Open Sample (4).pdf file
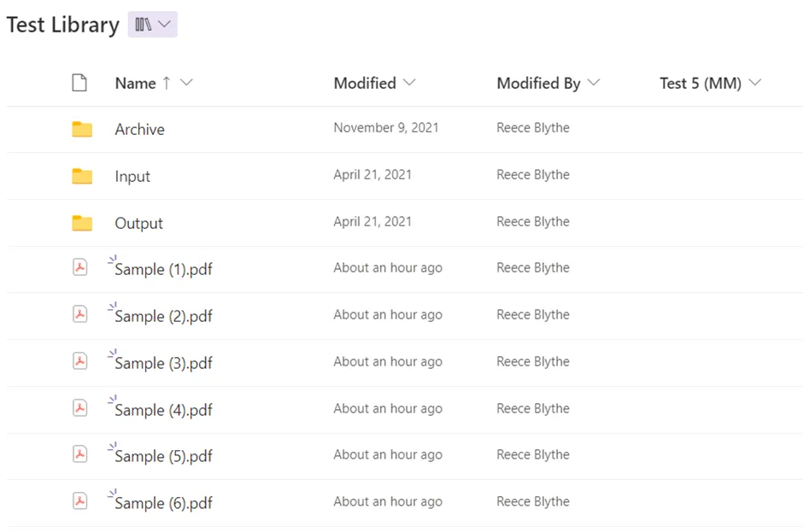Image resolution: width=803 pixels, height=532 pixels. pos(163,410)
